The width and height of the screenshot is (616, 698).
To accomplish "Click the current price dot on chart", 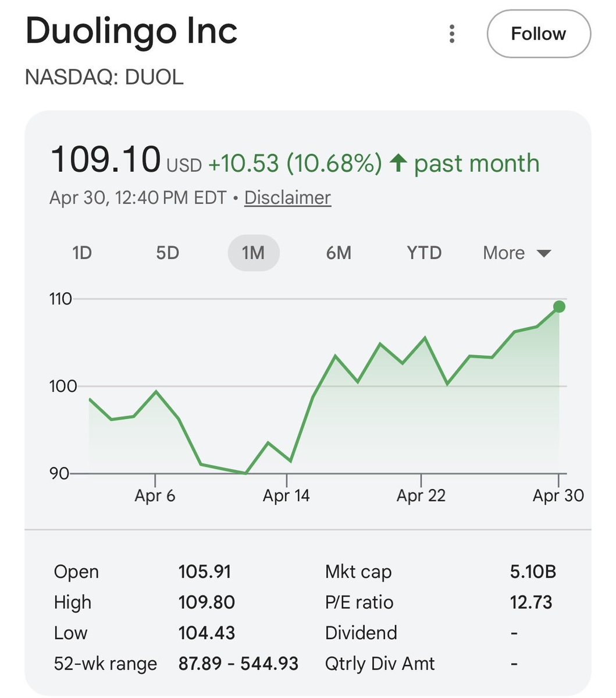I will coord(559,307).
